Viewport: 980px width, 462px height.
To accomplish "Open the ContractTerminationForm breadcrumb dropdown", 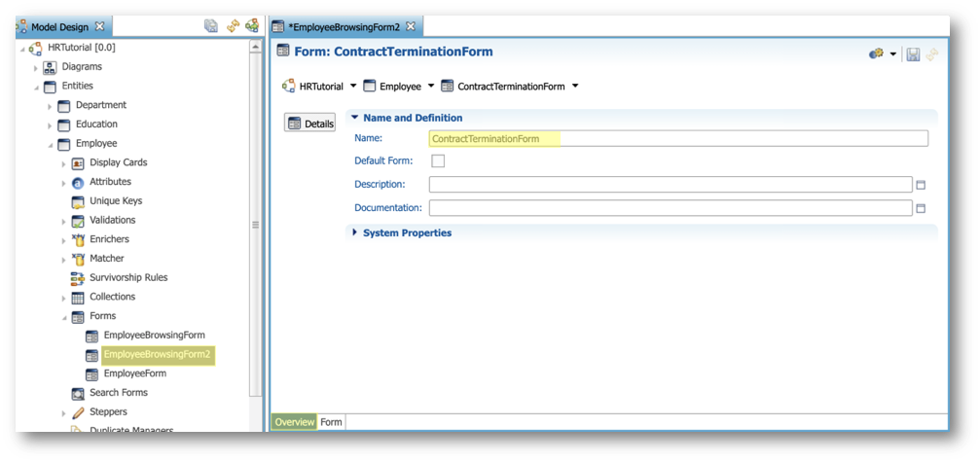I will pyautogui.click(x=575, y=87).
